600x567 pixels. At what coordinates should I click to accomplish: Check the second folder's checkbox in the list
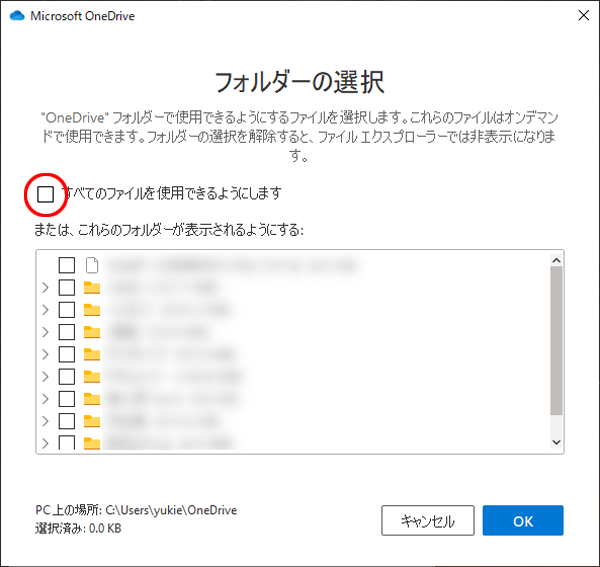pyautogui.click(x=67, y=310)
